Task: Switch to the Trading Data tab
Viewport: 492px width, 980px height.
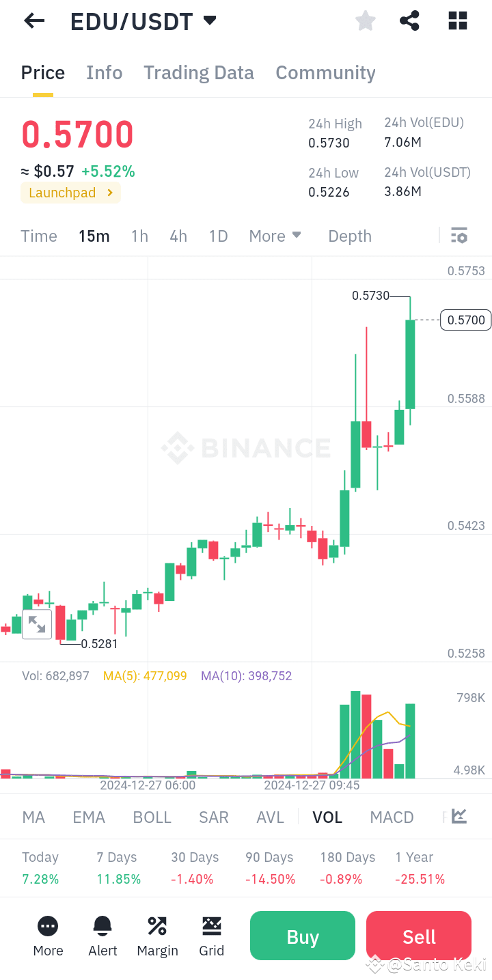Action: point(198,72)
